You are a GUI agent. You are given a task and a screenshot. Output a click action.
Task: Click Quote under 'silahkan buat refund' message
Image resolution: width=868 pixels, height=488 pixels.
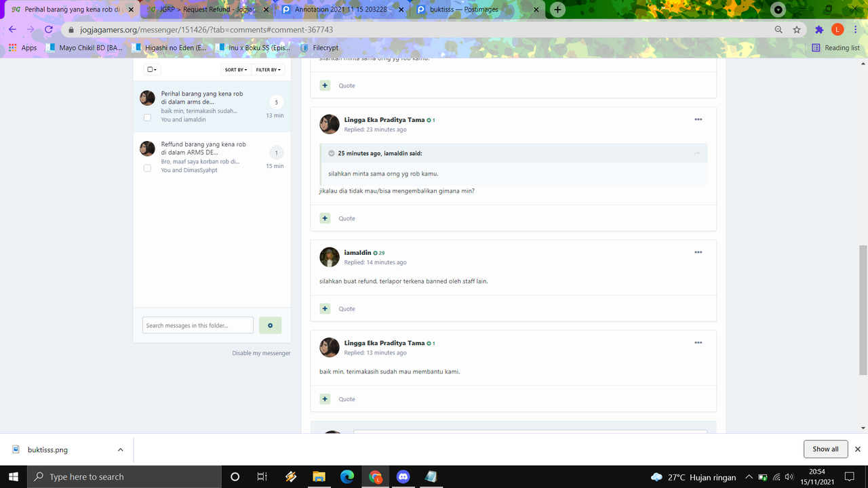pyautogui.click(x=347, y=308)
